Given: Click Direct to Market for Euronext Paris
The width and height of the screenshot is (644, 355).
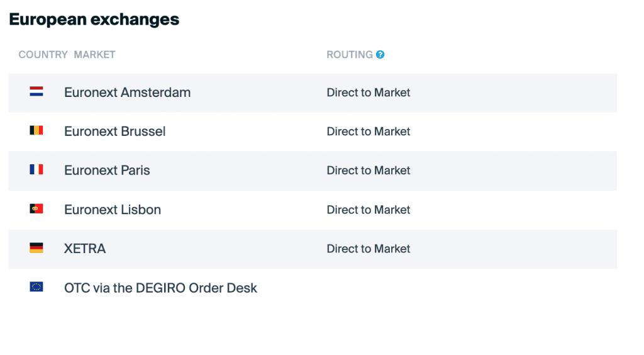Looking at the screenshot, I should click(368, 171).
